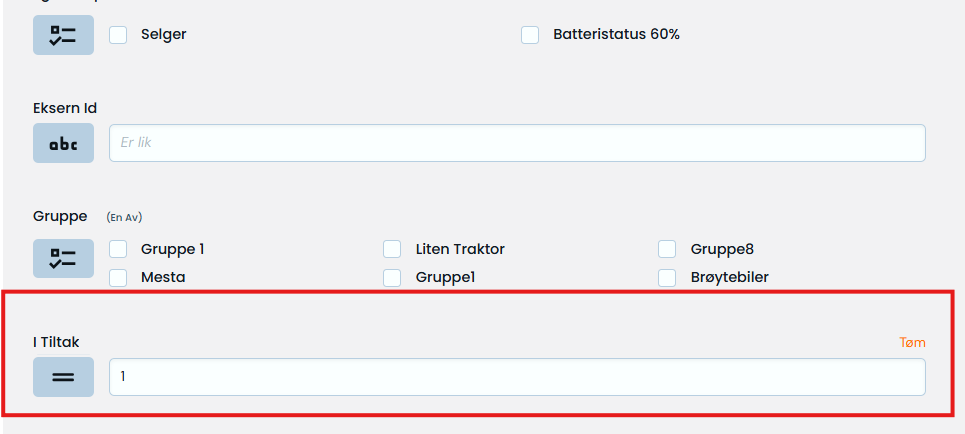
Task: Click the checklist filter icon beside Selger
Action: pos(63,35)
